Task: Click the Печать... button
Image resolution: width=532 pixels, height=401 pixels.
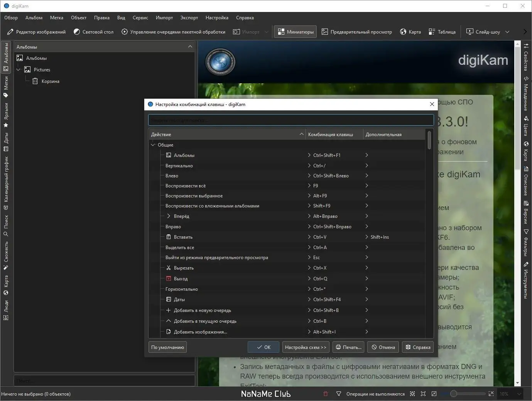Action: tap(348, 347)
